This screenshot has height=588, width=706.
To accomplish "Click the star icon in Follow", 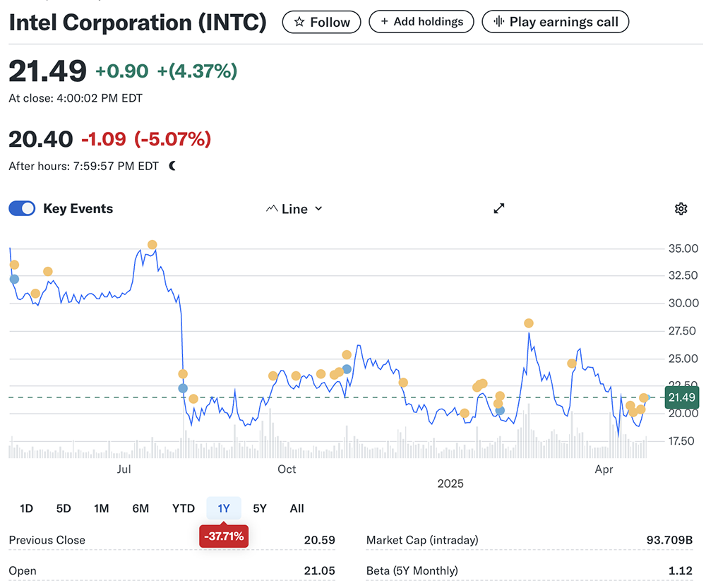I will 299,22.
